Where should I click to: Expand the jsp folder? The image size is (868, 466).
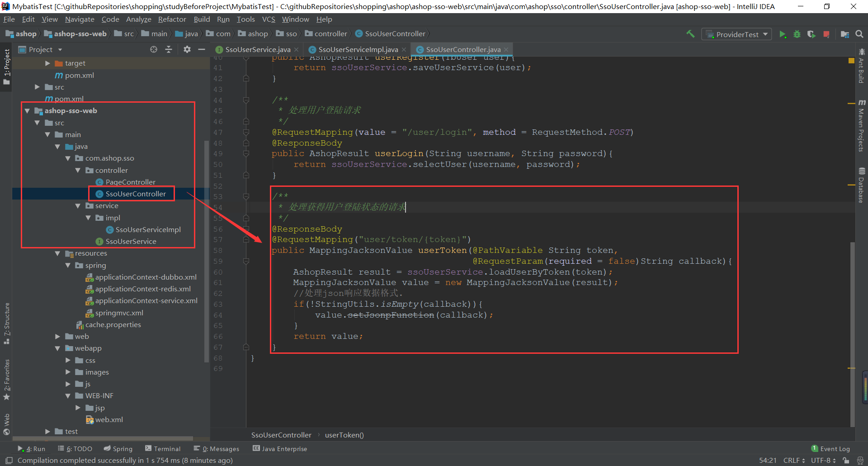78,408
